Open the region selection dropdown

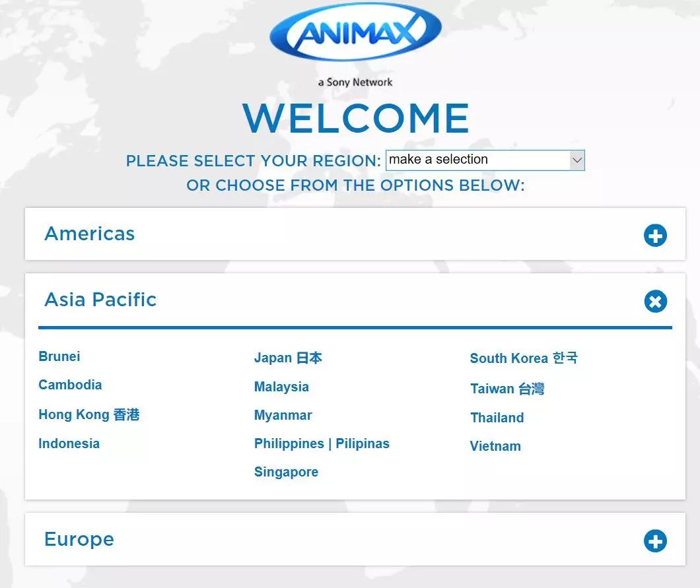click(485, 160)
